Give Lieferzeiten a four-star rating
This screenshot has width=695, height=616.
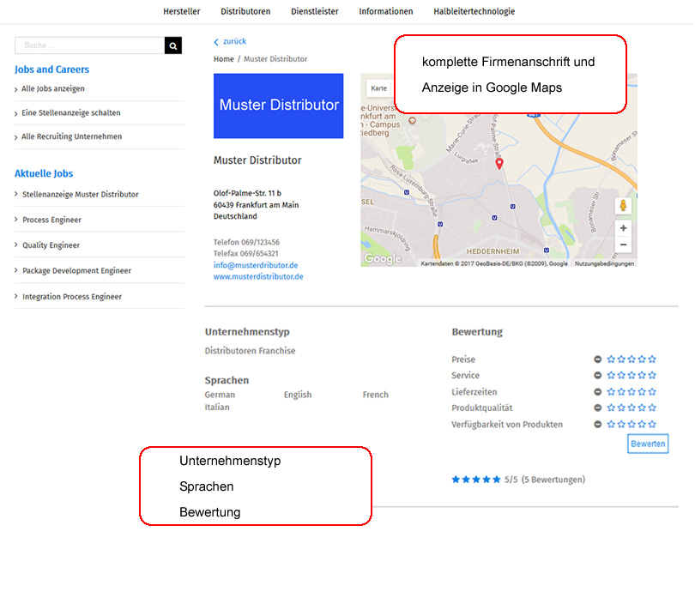[x=642, y=392]
